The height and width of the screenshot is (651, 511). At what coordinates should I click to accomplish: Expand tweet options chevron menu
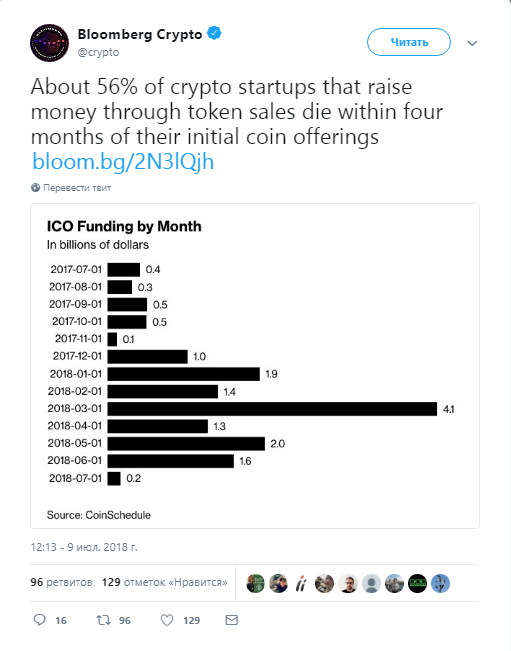pos(472,43)
